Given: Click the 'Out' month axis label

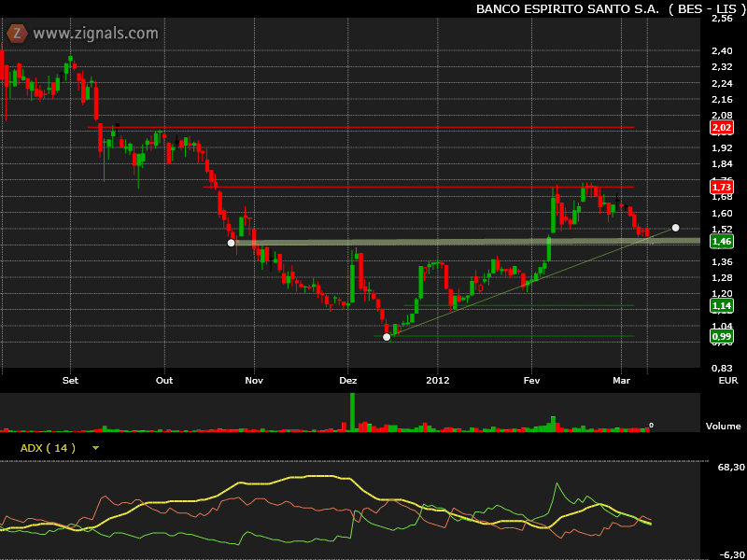Looking at the screenshot, I should 164,381.
